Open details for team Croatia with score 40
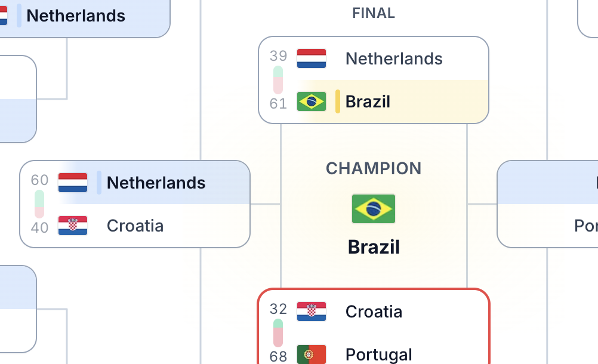 click(135, 226)
